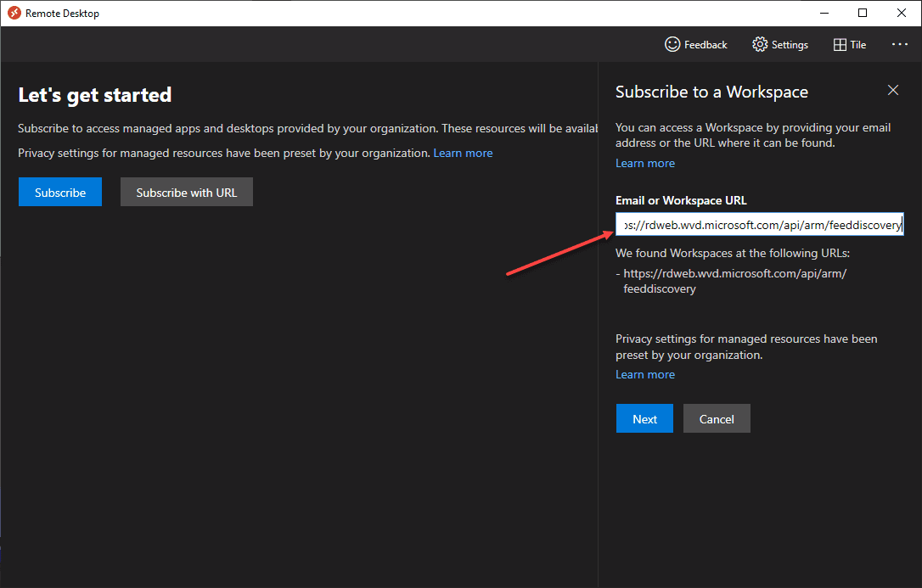Close the Subscribe to a Workspace panel
922x588 pixels.
[892, 90]
